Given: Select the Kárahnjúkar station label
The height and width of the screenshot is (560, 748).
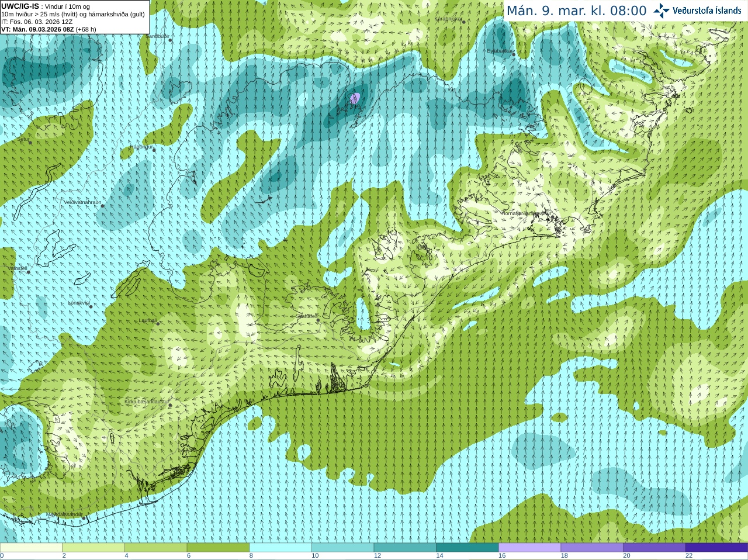Looking at the screenshot, I should point(448,19).
